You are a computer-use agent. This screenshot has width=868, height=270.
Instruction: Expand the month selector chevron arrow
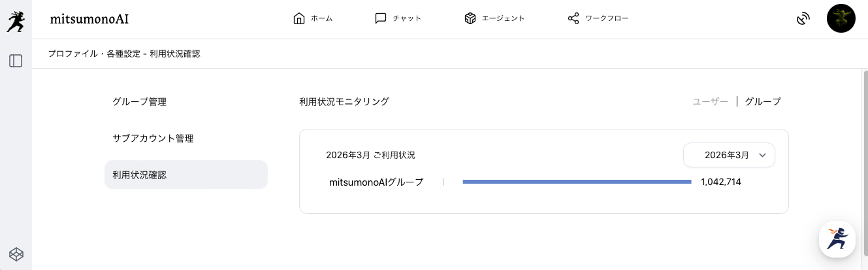click(762, 155)
